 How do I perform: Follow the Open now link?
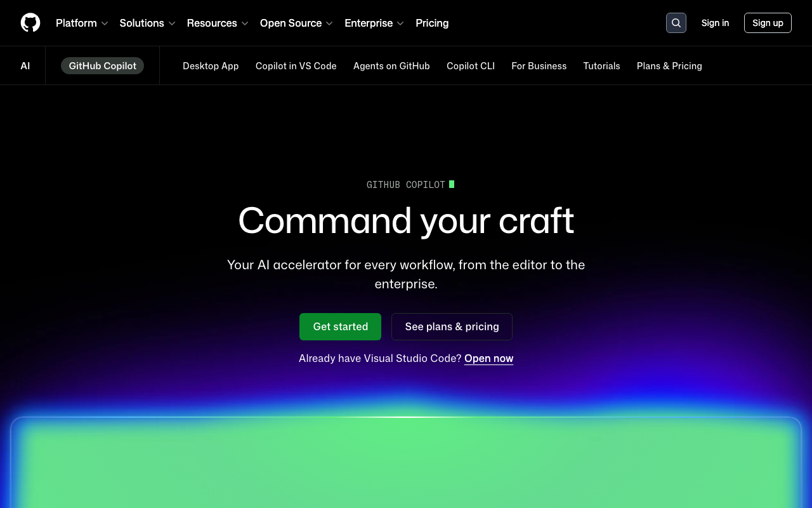(x=488, y=358)
